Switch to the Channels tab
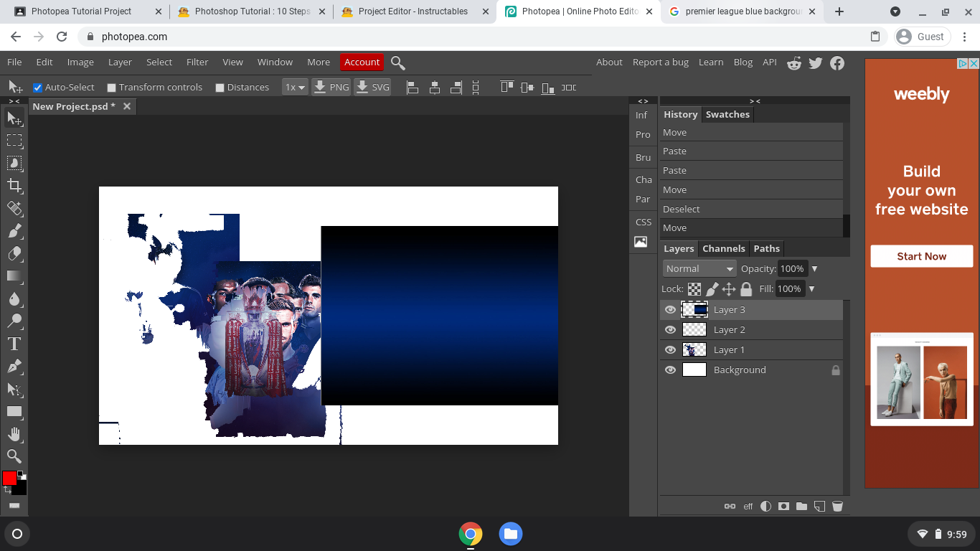Image resolution: width=980 pixels, height=551 pixels. point(723,249)
